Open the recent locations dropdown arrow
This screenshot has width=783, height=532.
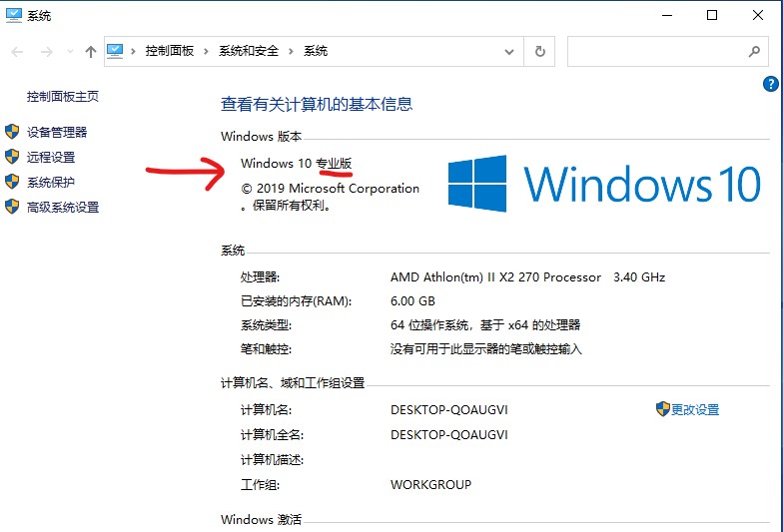pos(70,52)
